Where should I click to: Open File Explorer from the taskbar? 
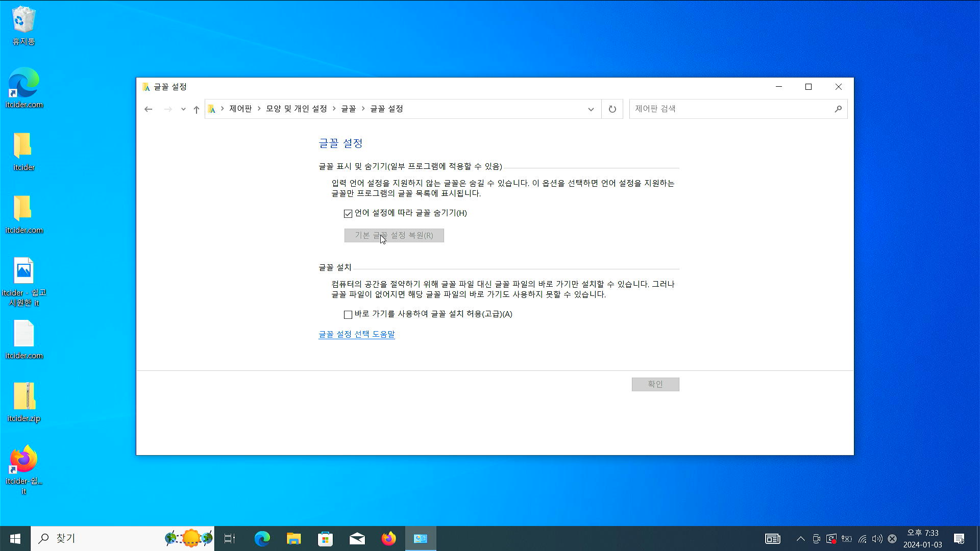click(x=293, y=538)
